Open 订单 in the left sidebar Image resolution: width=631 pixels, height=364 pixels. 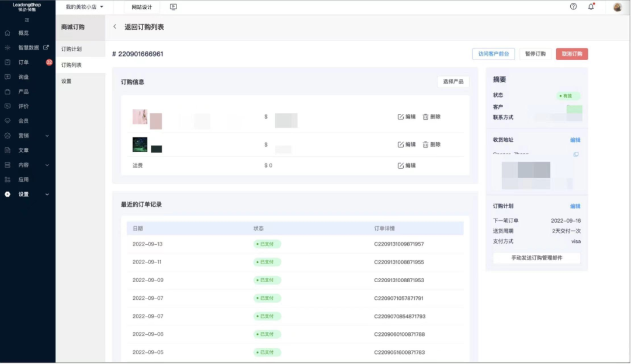pyautogui.click(x=23, y=63)
